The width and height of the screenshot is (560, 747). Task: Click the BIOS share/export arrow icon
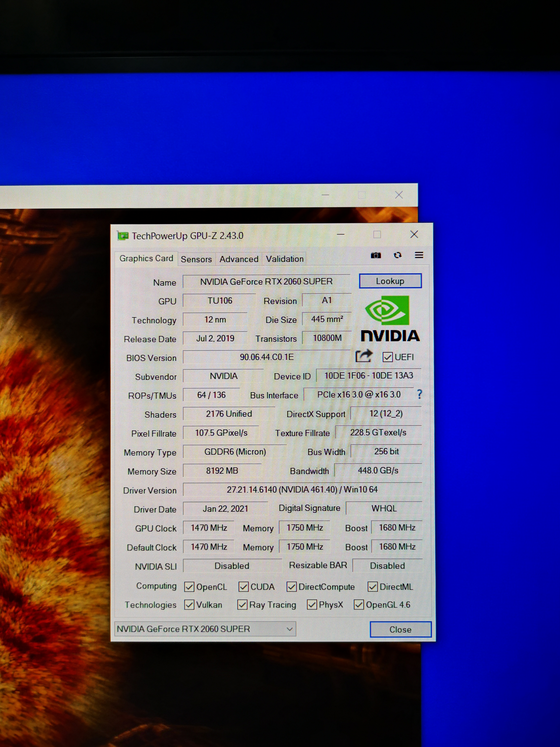(x=364, y=356)
